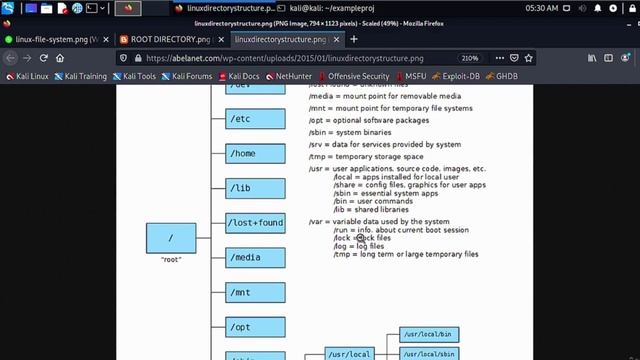This screenshot has height=360, width=640.
Task: Click the /lost+found box in diagram
Action: pos(255,223)
